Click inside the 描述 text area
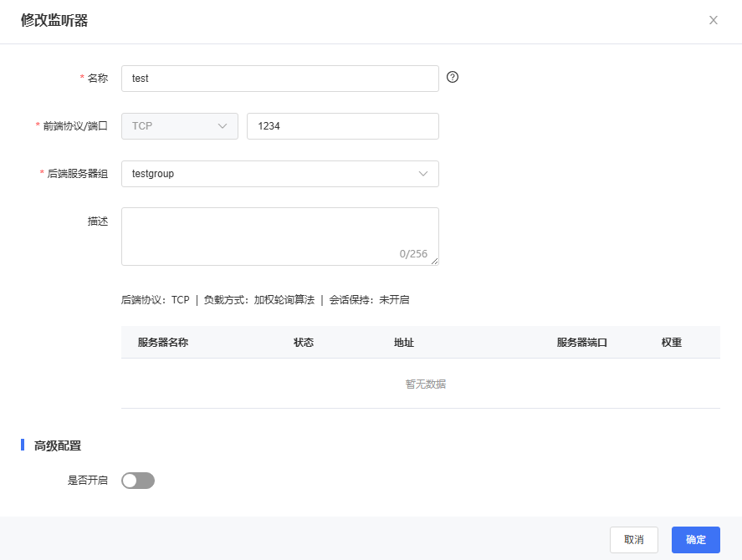The width and height of the screenshot is (742, 560). coord(279,231)
